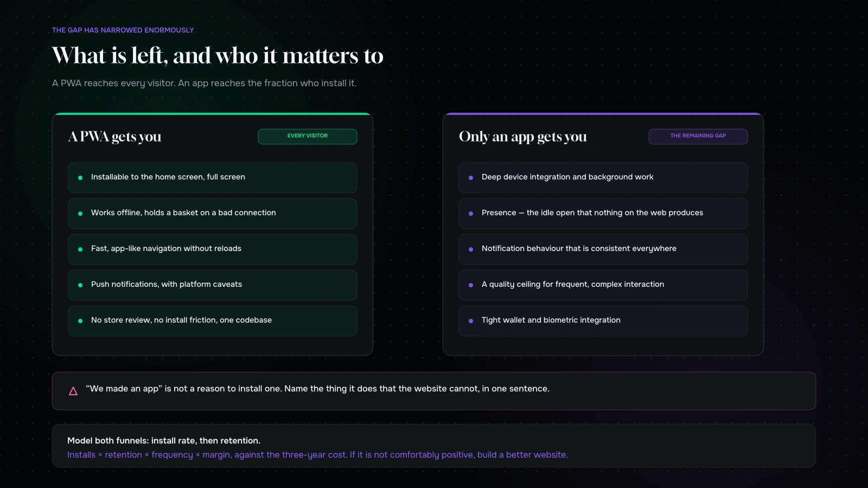This screenshot has width=868, height=488.
Task: Click the green bullet beside Push notifications
Action: 80,285
